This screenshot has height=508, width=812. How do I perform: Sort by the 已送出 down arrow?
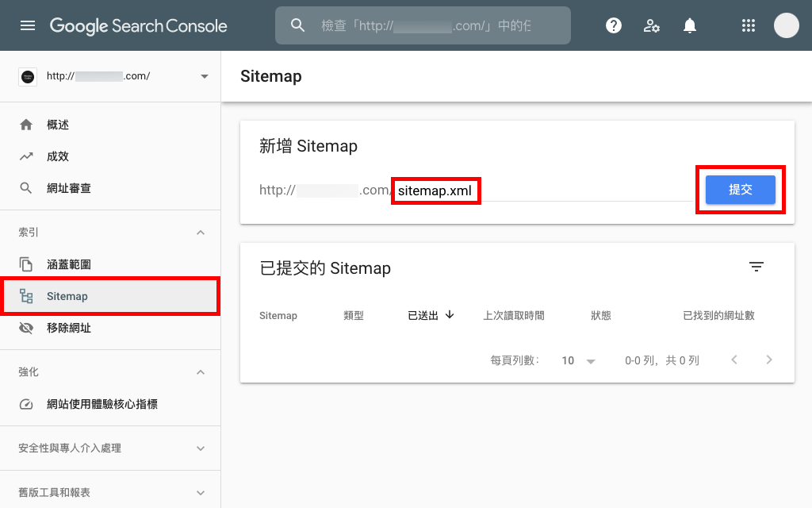point(450,314)
